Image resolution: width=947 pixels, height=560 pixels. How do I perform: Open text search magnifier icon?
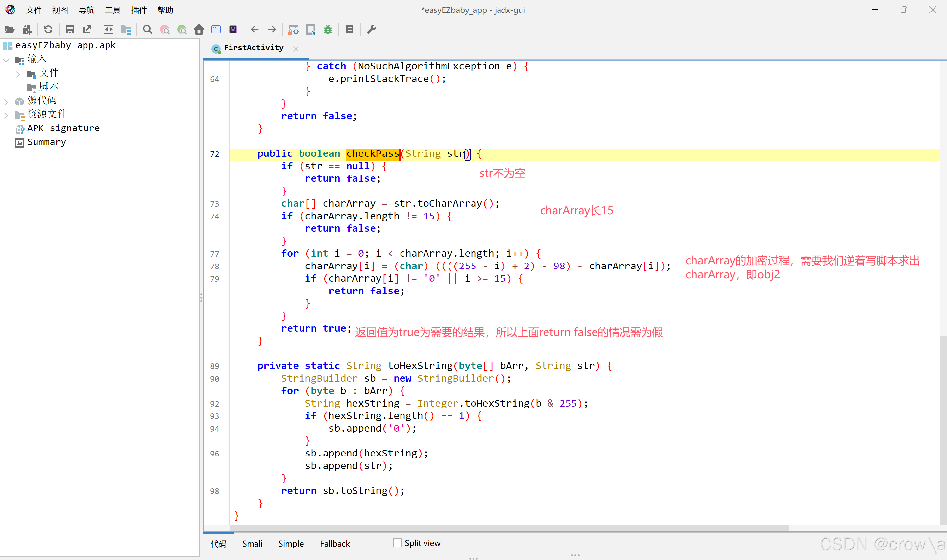coord(148,30)
